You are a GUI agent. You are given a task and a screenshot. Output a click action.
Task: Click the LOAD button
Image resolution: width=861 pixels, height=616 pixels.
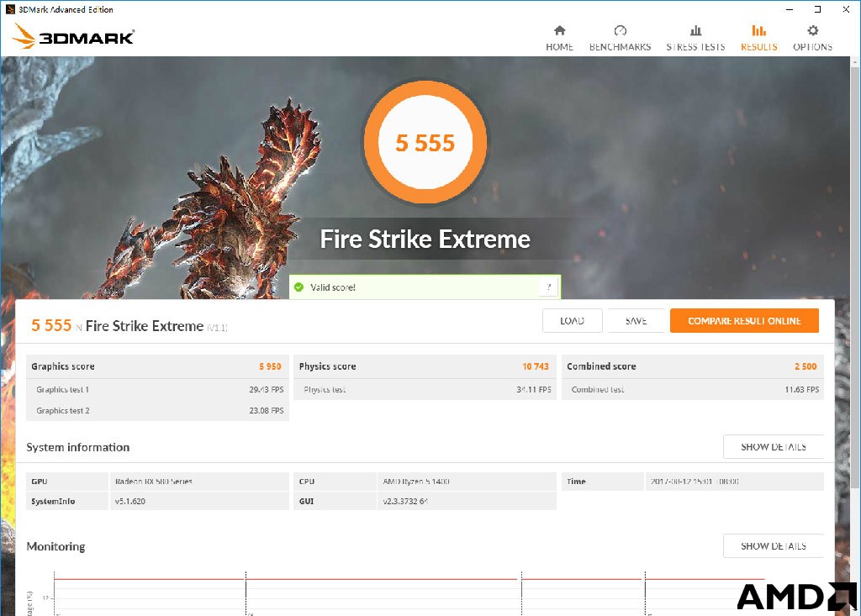coord(572,321)
